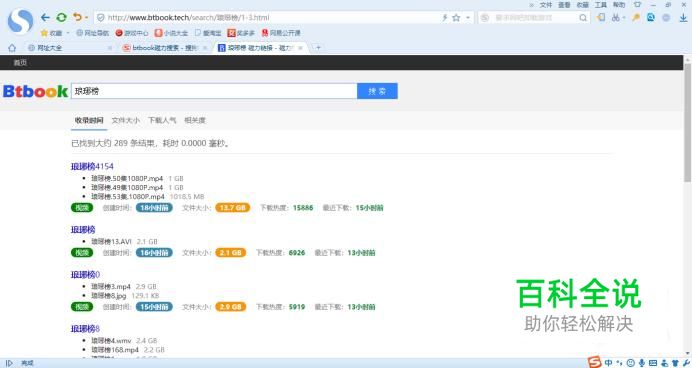Click the shield security icon in address bar
Screen dimensions: 692x368
tap(101, 18)
